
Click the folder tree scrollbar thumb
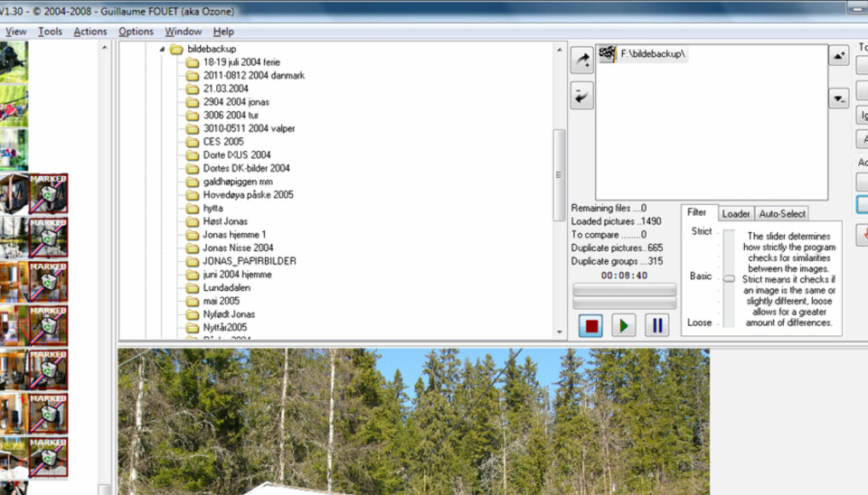[x=559, y=174]
